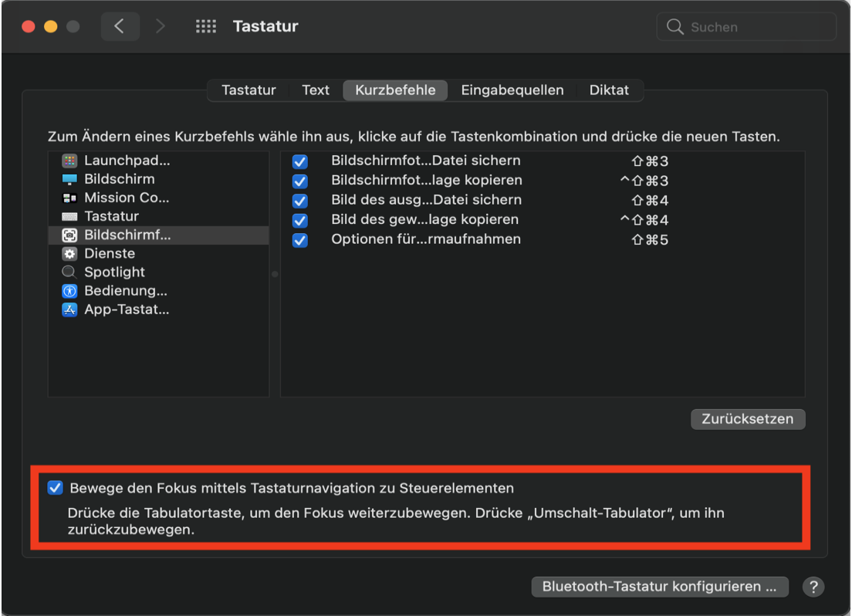The image size is (852, 616).
Task: Click the Bedienungshilfen accessibility icon
Action: pos(70,291)
